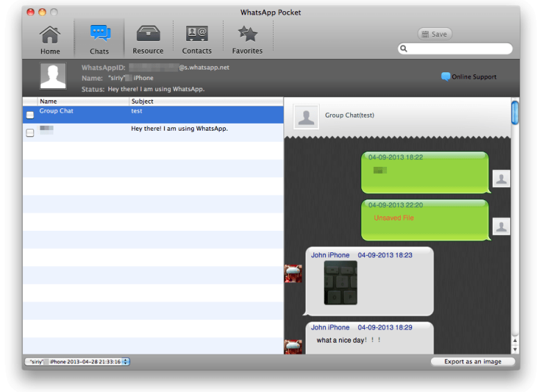Click the magnifier icon in search field
This screenshot has height=392, width=542.
[x=404, y=49]
